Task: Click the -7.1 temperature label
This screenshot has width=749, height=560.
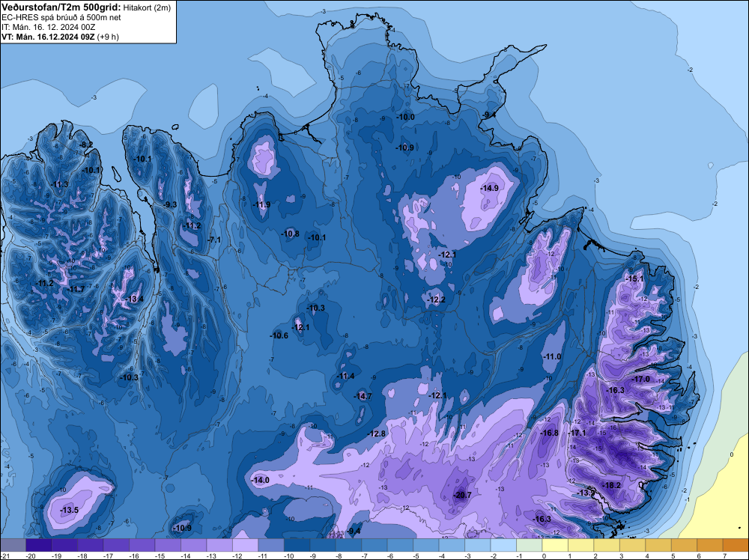Action: (x=214, y=240)
